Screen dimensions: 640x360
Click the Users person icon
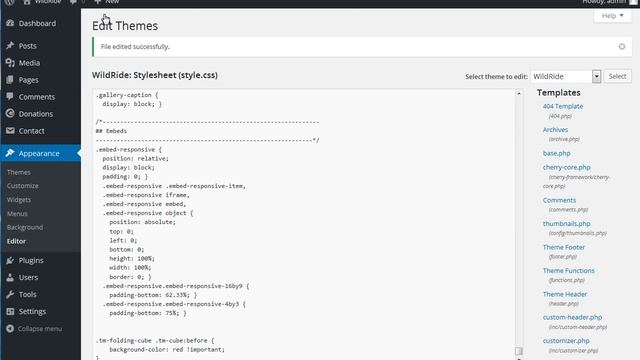pyautogui.click(x=10, y=278)
